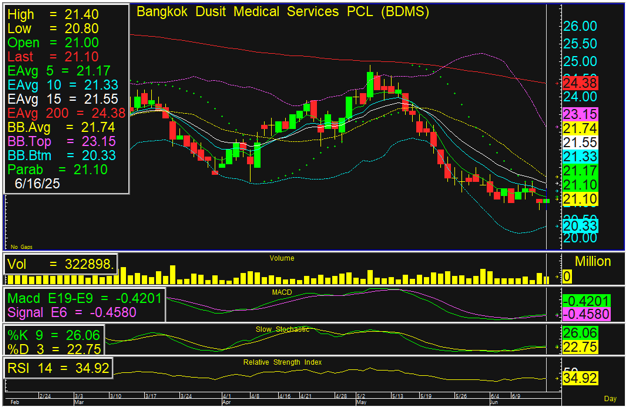629x408 pixels.
Task: Click the 3/17 date axis marker
Action: [151, 396]
